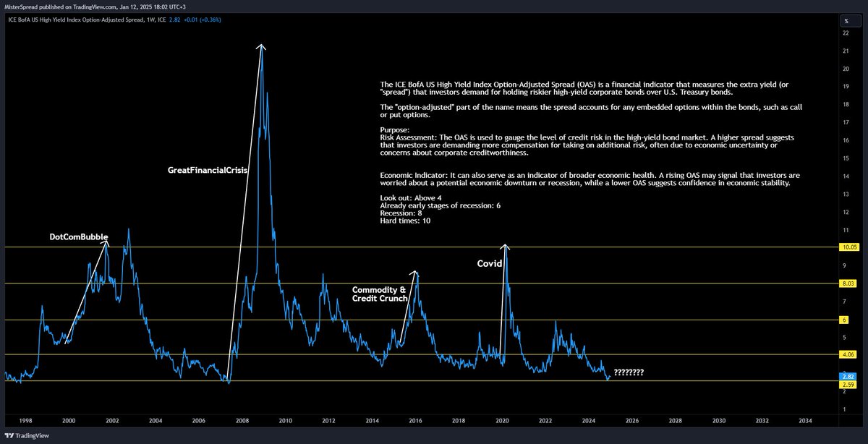
Task: Click the yellow 8.03 price tag
Action: click(x=849, y=283)
